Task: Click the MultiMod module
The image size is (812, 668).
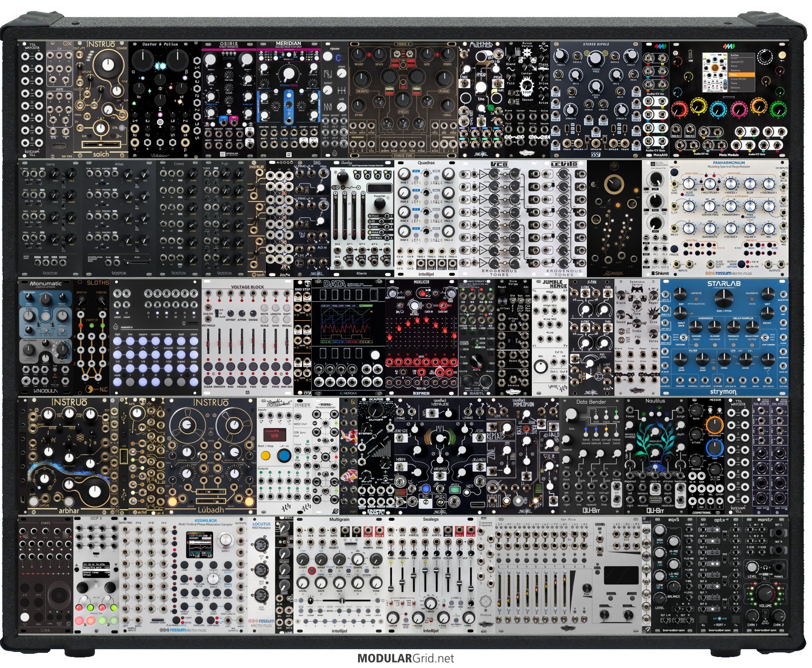Action: (x=481, y=100)
